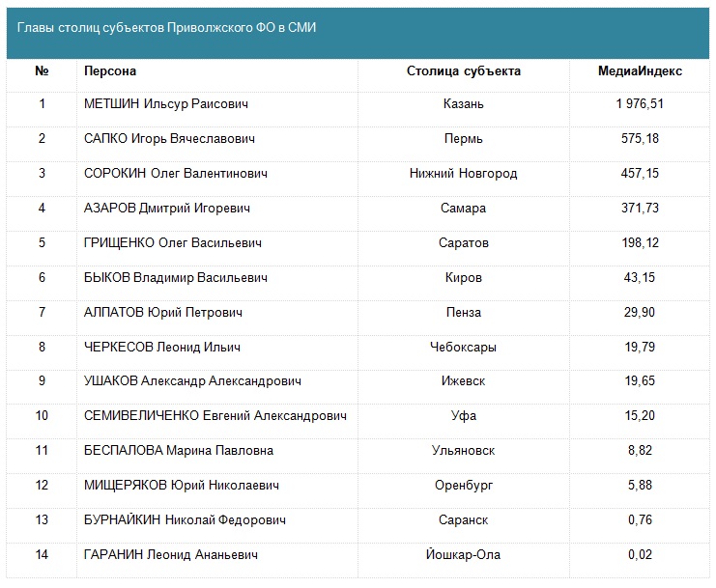Click the Столица субъекта column header
The height and width of the screenshot is (588, 716).
[x=464, y=71]
